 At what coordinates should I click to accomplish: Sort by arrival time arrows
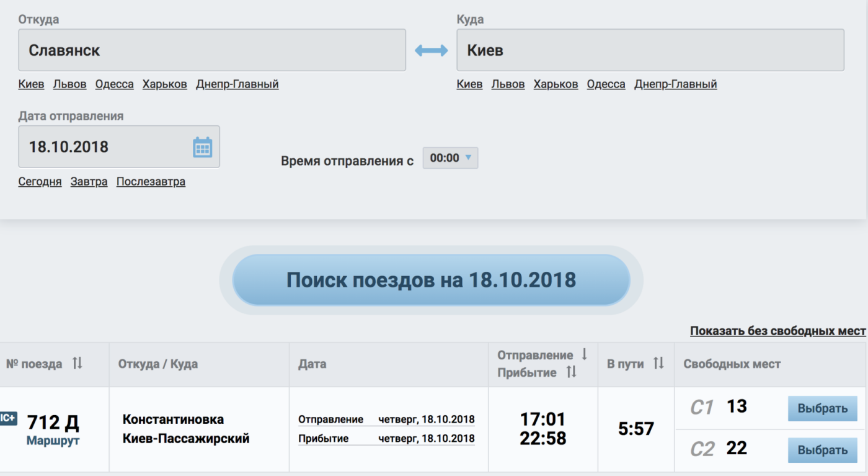(572, 372)
